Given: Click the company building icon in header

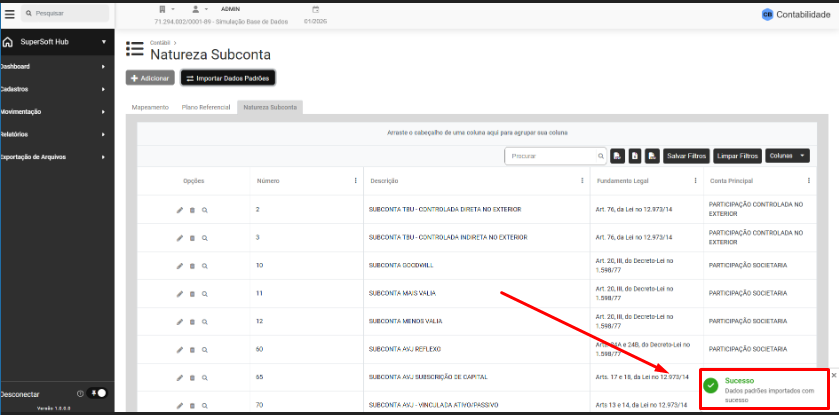Looking at the screenshot, I should tap(163, 9).
